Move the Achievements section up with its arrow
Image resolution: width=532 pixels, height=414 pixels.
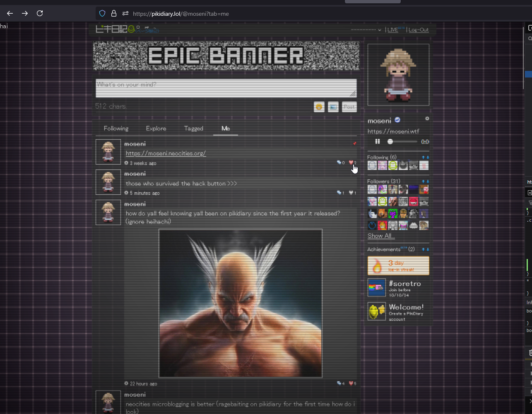click(423, 249)
